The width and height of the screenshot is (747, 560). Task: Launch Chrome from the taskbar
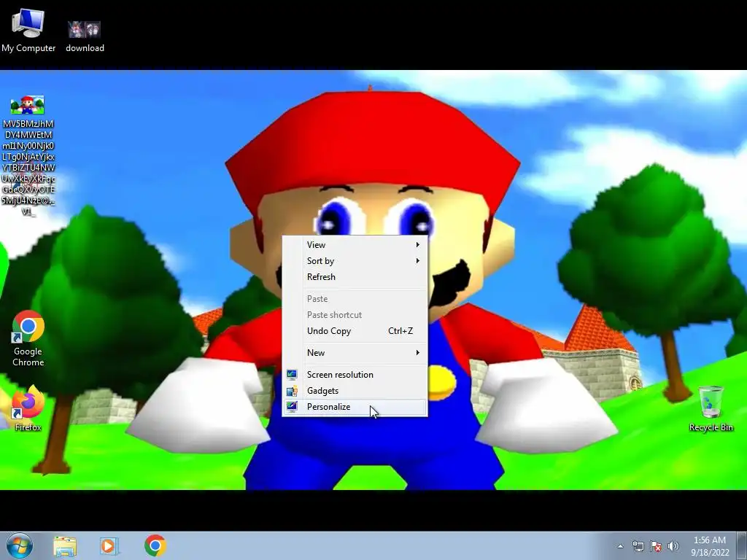155,545
